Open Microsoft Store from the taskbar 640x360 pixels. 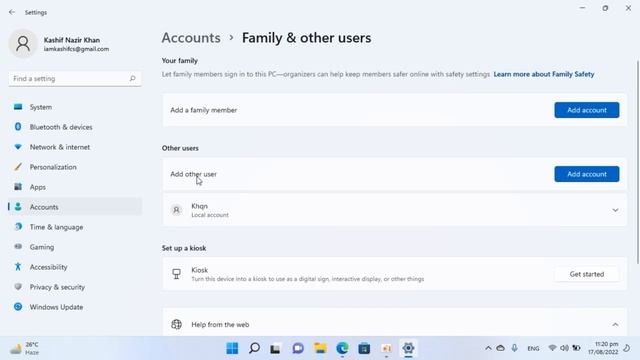pos(364,348)
